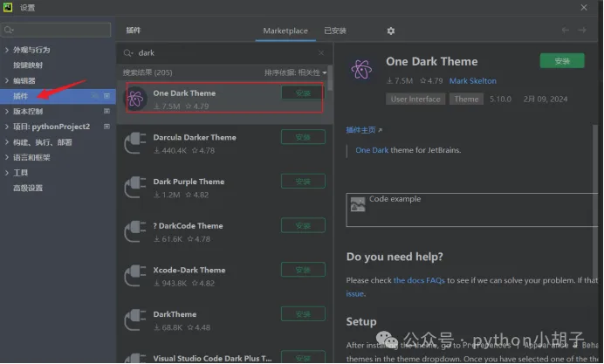Expand the 工具 settings group
Viewport: 604px width, 364px height.
(x=7, y=173)
